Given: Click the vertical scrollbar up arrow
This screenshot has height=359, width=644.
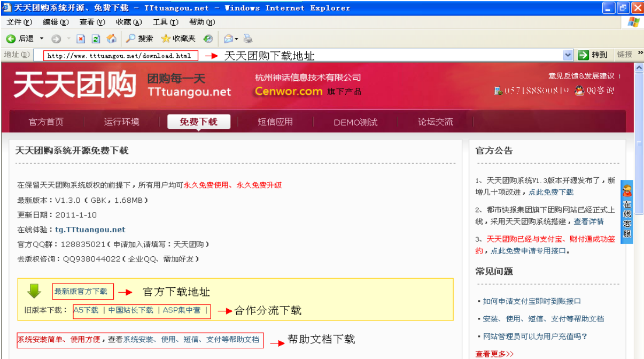Looking at the screenshot, I should pyautogui.click(x=639, y=68).
